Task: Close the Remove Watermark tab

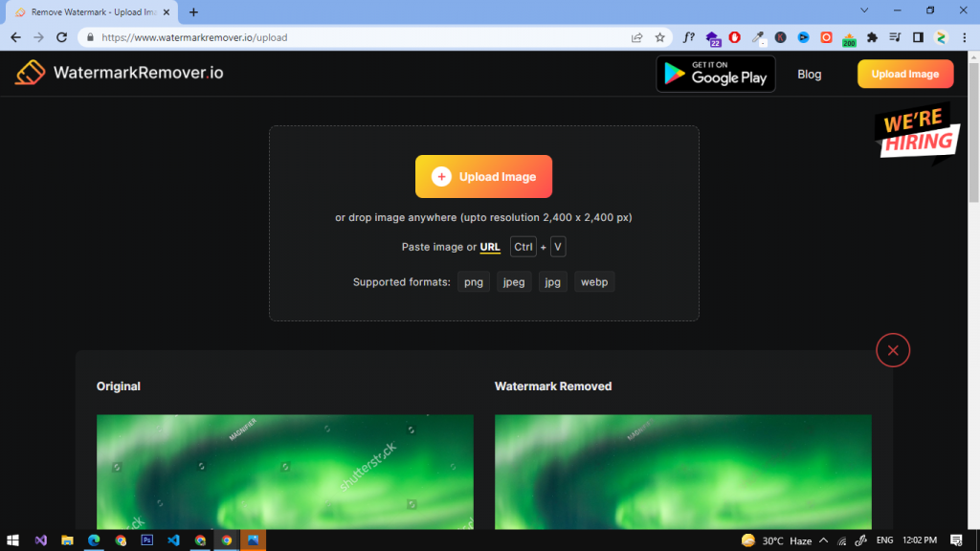Action: tap(167, 11)
